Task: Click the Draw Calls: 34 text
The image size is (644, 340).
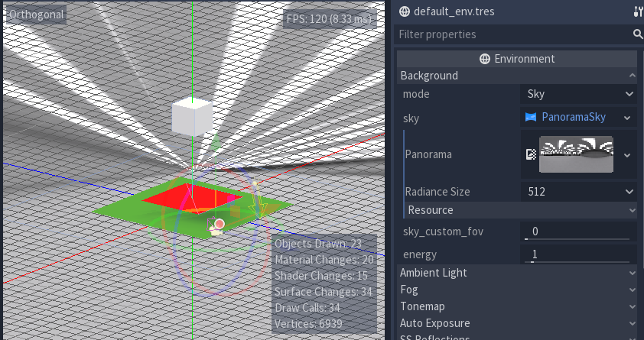Action: 307,308
